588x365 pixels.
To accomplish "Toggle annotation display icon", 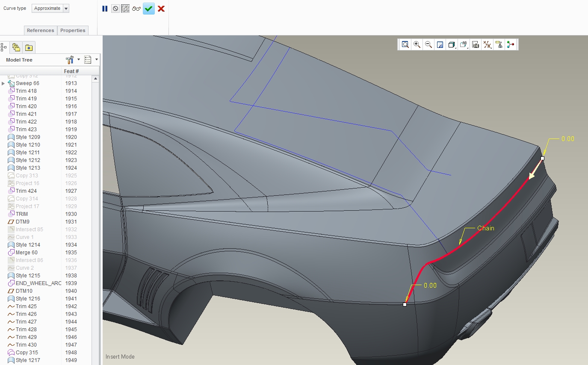I will pyautogui.click(x=499, y=44).
